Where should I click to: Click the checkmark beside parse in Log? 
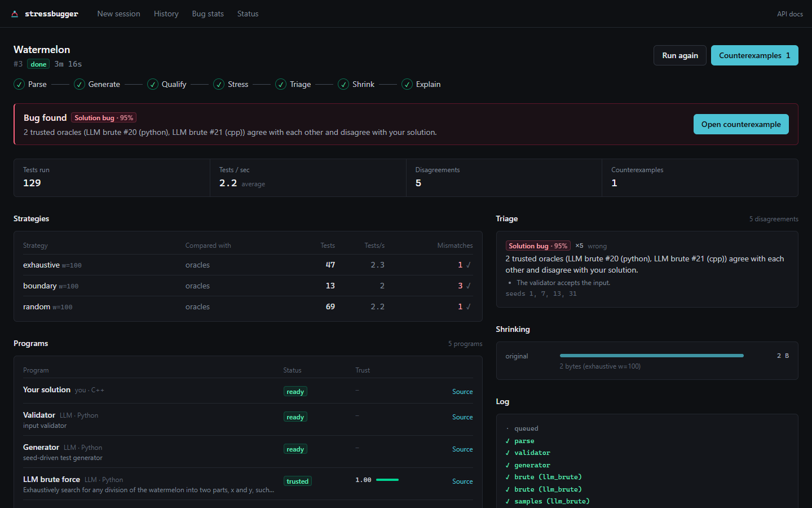point(507,441)
